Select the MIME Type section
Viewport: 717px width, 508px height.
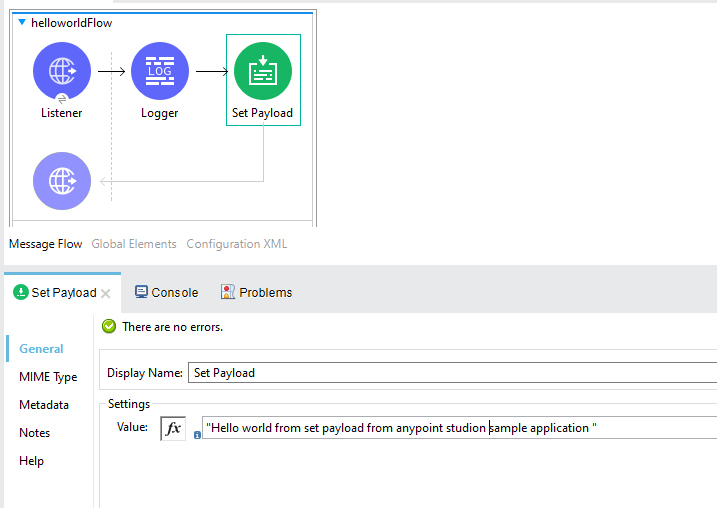[48, 377]
